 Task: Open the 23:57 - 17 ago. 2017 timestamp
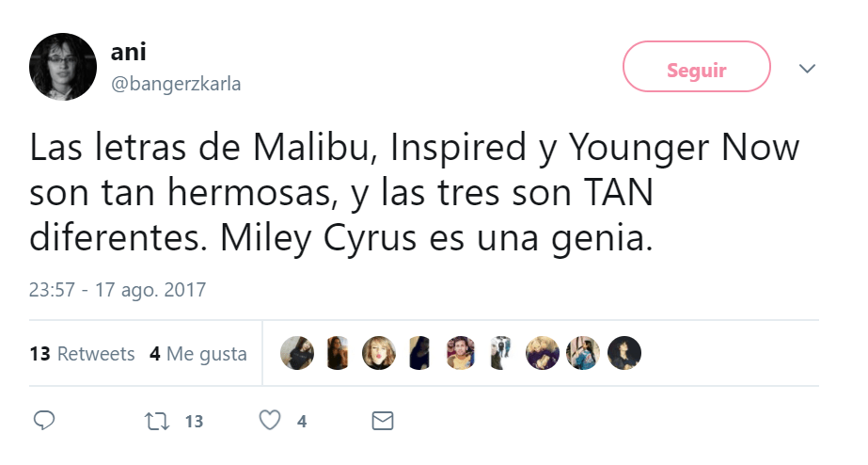(x=118, y=290)
